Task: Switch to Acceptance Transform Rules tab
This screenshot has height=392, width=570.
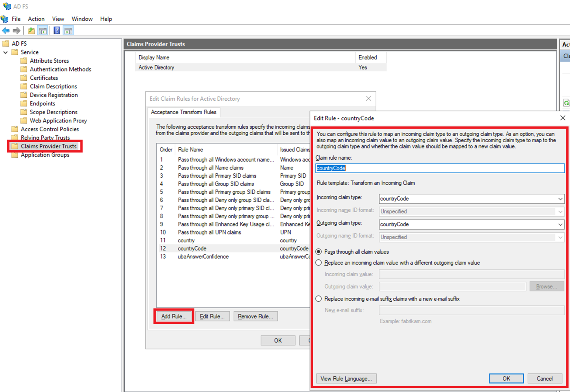Action: (x=184, y=112)
